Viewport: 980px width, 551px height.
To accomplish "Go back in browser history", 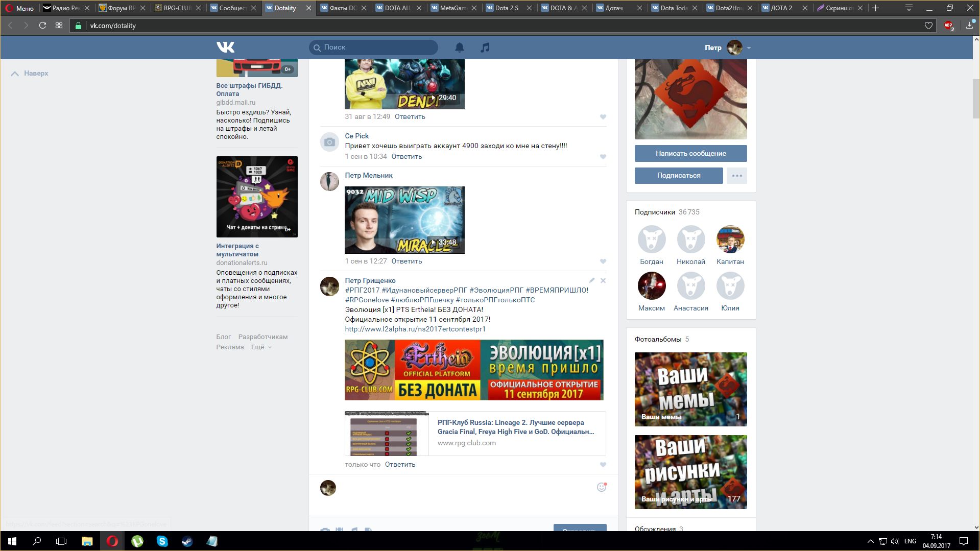I will tap(10, 26).
